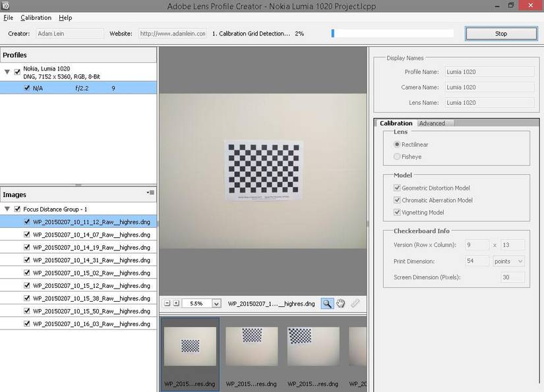Uncheck WP_20150207_10_16_03_Raw image checkbox

click(27, 323)
